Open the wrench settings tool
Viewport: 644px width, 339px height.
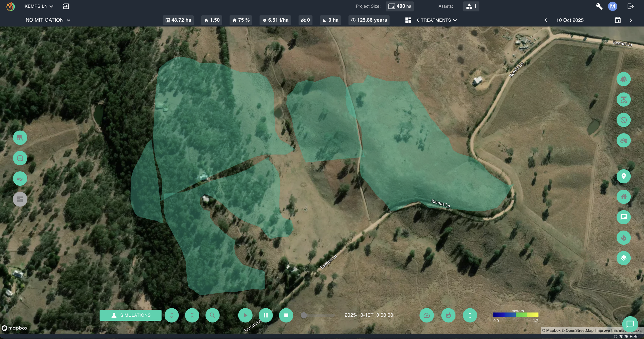599,6
